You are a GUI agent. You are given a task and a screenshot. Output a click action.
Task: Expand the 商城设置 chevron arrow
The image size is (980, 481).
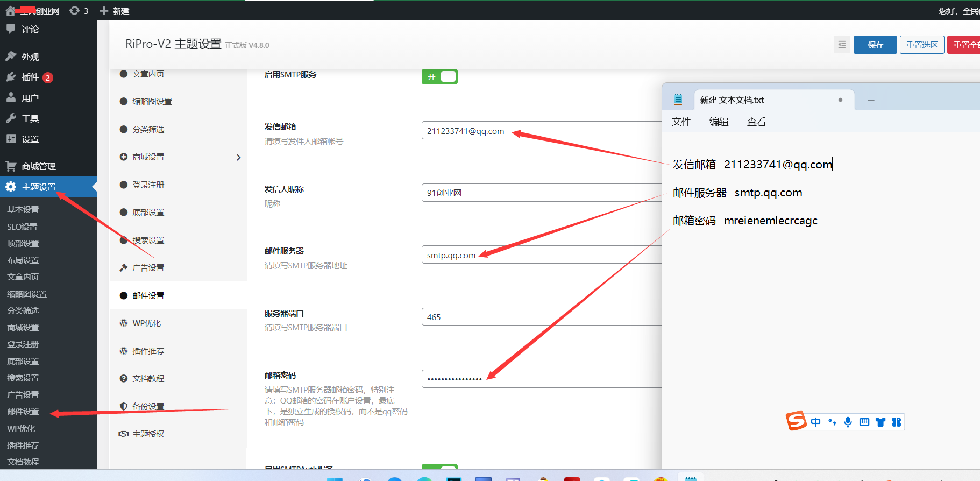coord(238,157)
